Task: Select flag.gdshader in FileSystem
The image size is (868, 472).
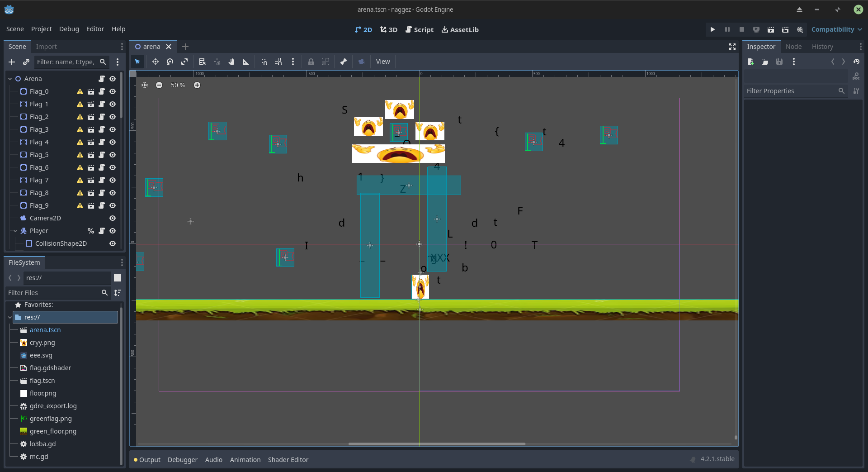Action: pos(50,368)
